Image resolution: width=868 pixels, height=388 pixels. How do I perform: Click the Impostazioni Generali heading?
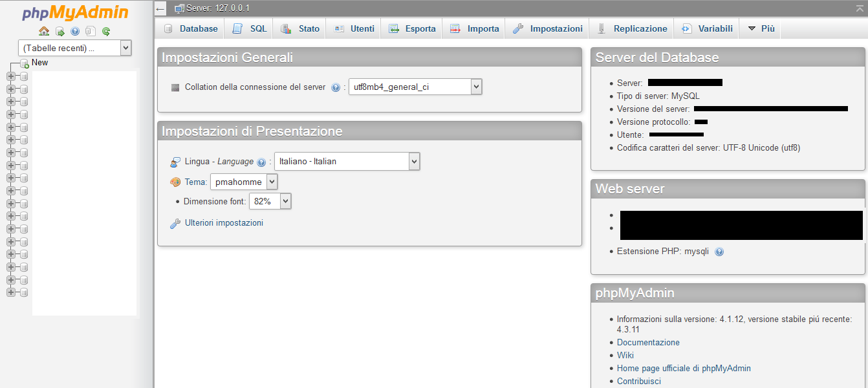(x=227, y=58)
